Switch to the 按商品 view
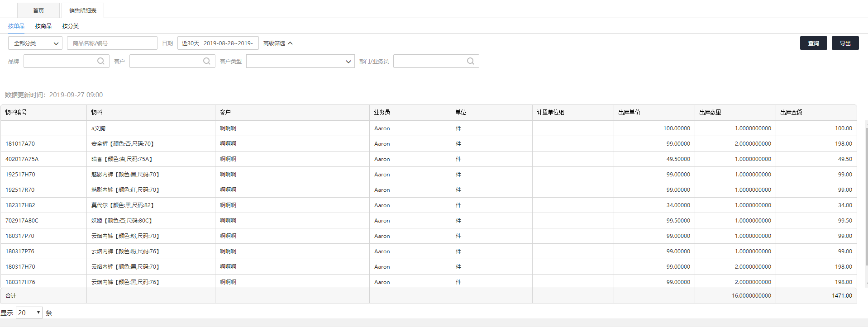This screenshot has width=868, height=327. tap(43, 26)
